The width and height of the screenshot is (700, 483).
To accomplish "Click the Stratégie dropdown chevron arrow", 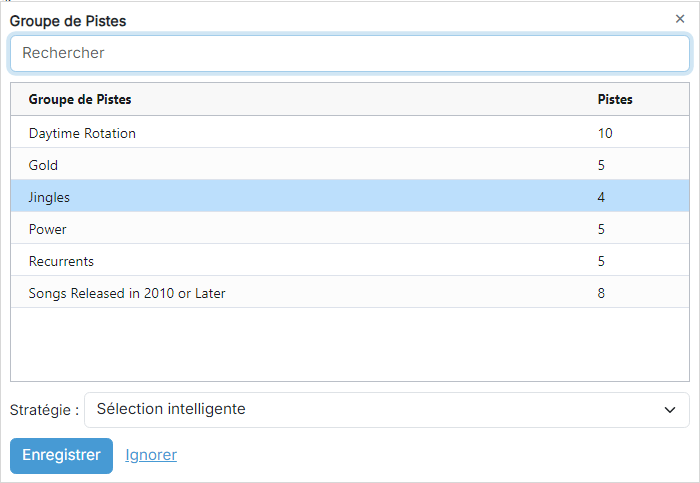I will pos(670,410).
